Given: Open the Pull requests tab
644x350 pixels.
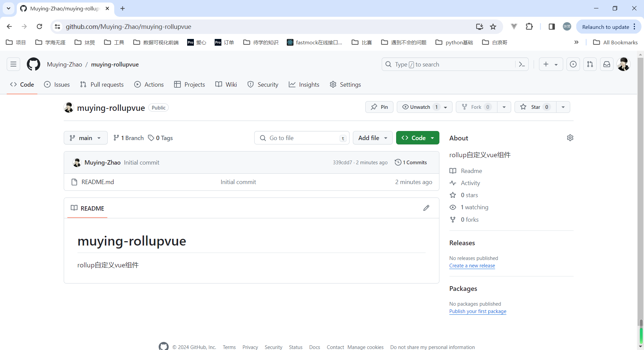Looking at the screenshot, I should coord(102,85).
